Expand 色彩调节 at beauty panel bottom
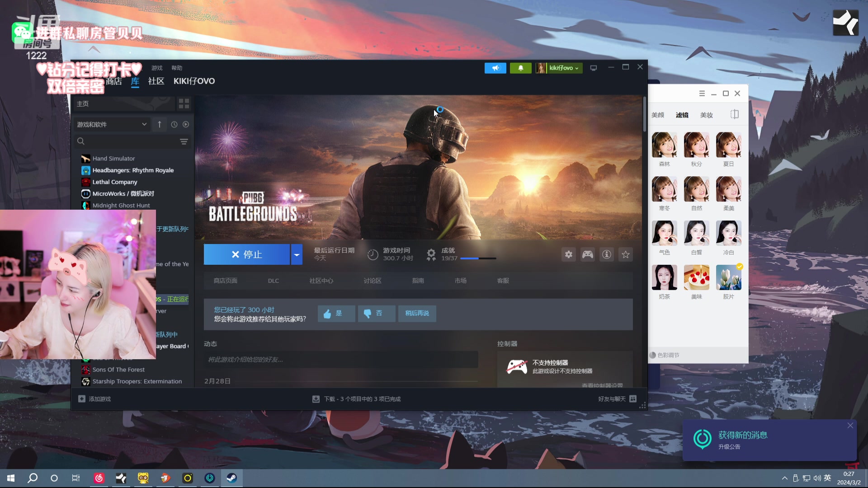868x488 pixels. [x=665, y=355]
